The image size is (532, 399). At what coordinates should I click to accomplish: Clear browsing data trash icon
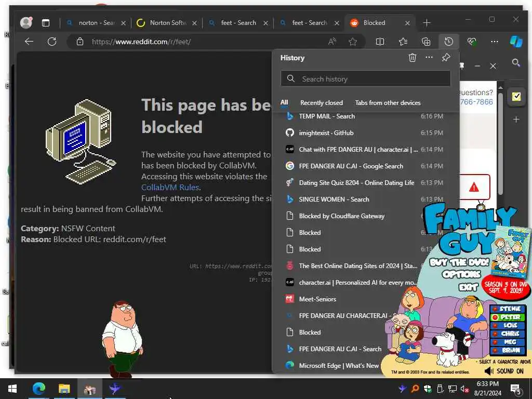412,58
